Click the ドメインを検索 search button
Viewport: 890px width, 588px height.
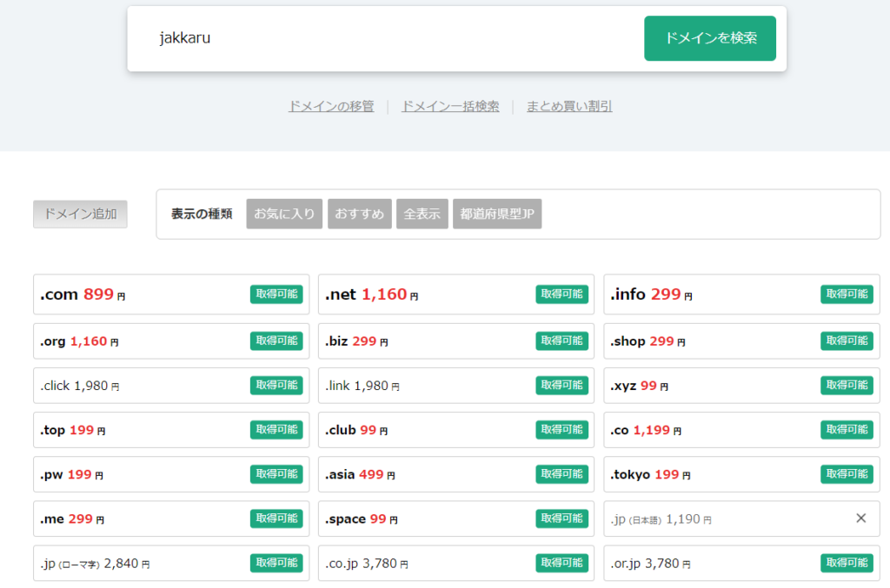[709, 38]
